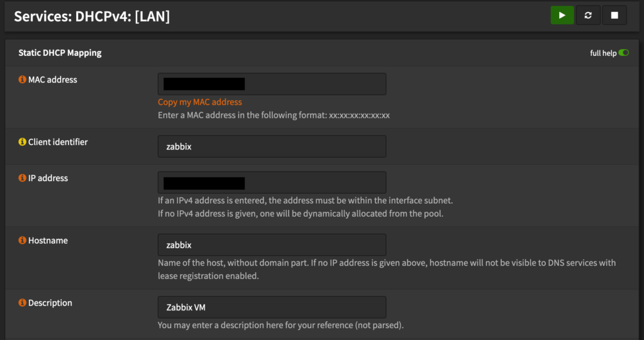Restart the DHCPv4 service
644x340 pixels.
point(588,16)
